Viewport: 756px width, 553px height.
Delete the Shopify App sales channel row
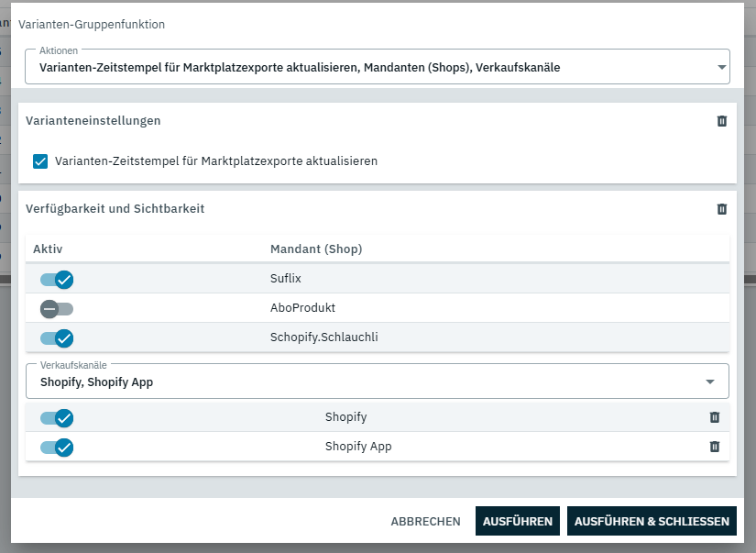click(715, 447)
